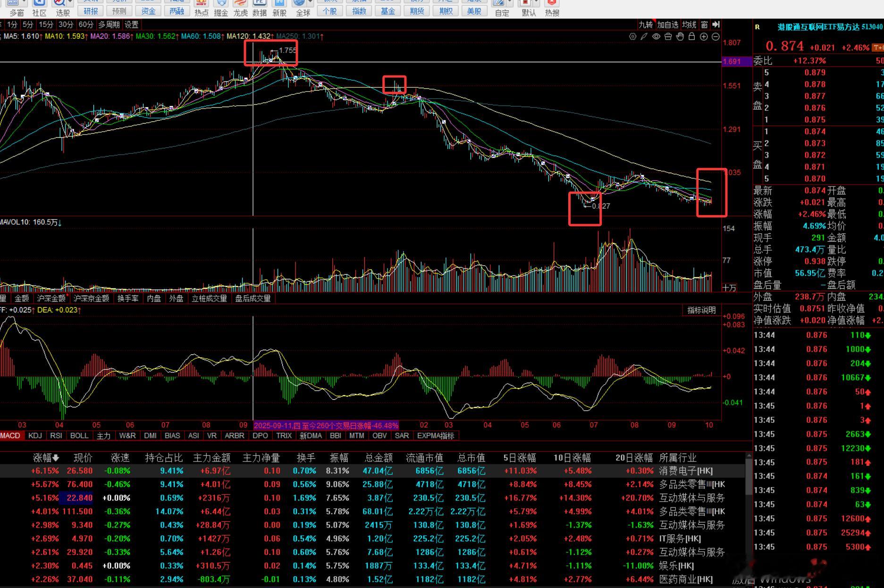Expand dropdown arrow next to 自定
The height and width of the screenshot is (588, 884).
(x=510, y=3)
